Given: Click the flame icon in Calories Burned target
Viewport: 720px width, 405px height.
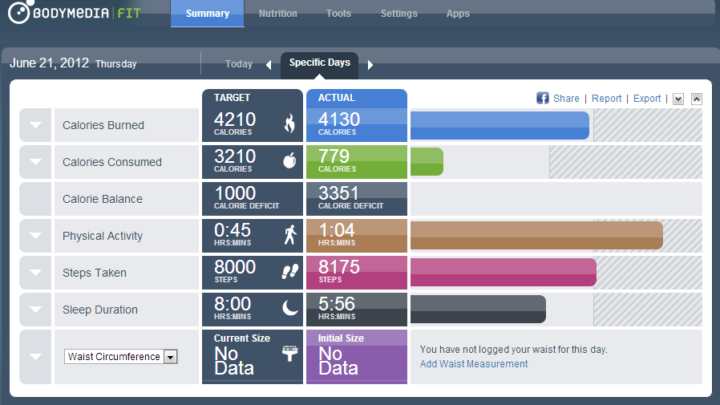Looking at the screenshot, I should (x=290, y=123).
